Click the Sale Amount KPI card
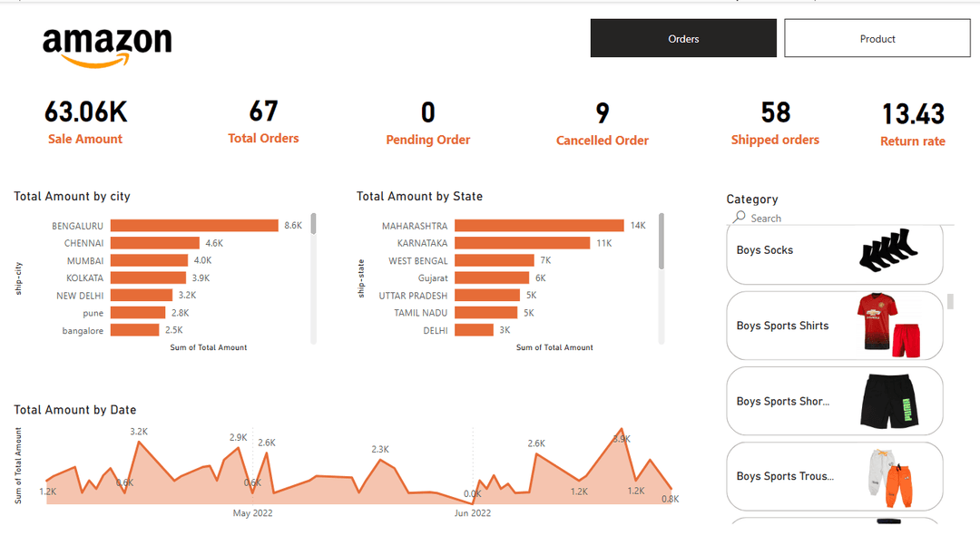This screenshot has width=980, height=555. [x=84, y=120]
